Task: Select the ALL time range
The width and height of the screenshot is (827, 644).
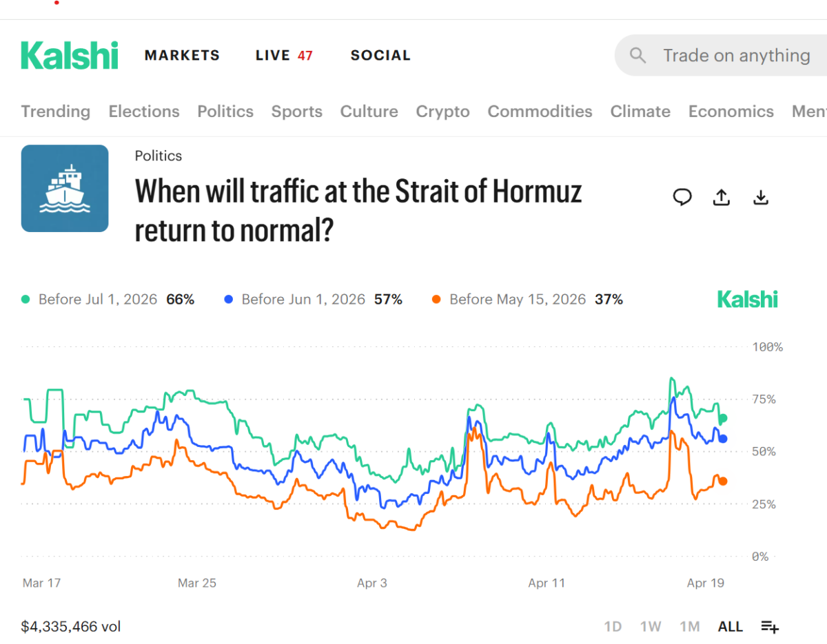Action: click(731, 627)
